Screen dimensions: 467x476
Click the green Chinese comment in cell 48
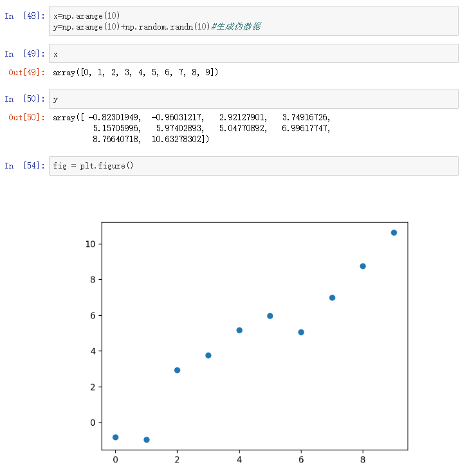236,27
